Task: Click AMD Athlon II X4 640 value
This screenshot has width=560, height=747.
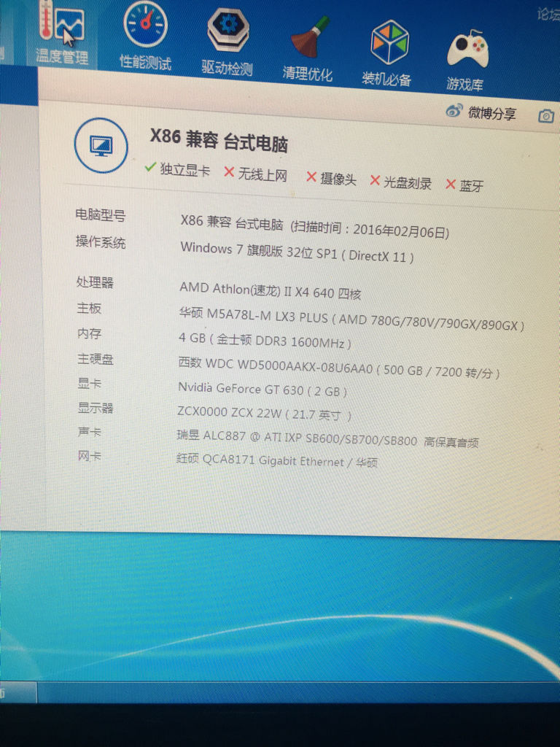Action: point(270,290)
